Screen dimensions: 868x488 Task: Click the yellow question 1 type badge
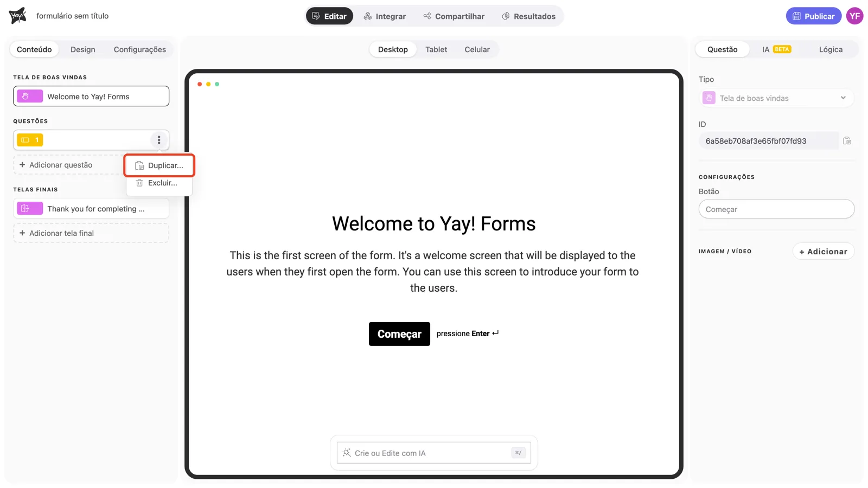[x=30, y=140]
